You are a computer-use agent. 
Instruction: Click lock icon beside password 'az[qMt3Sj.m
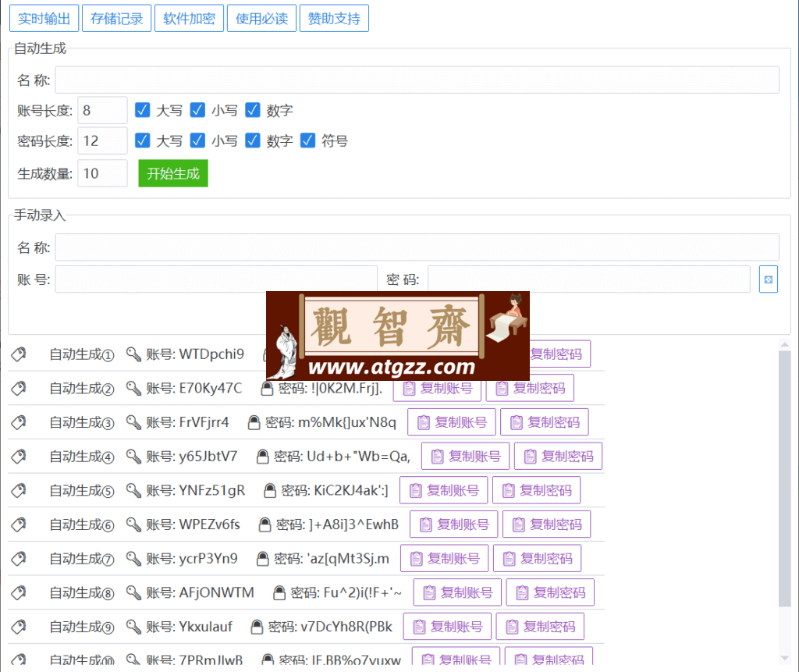tap(262, 558)
